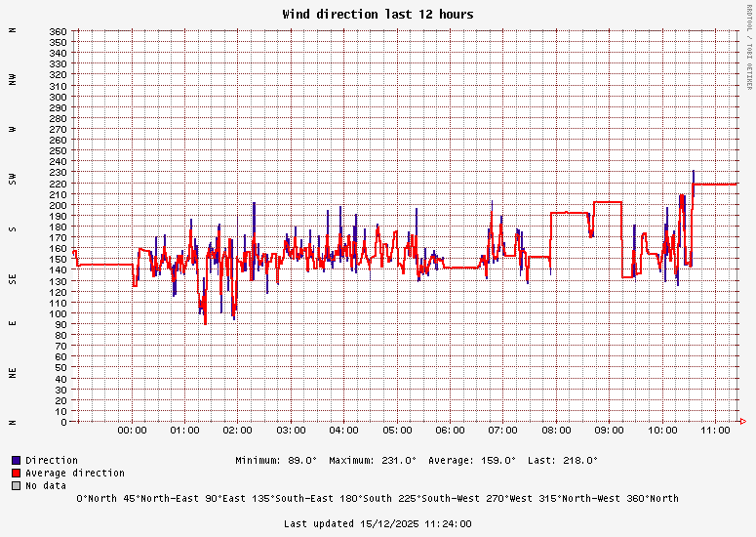Click the red arrow at x-axis end
756x537 pixels.
(743, 422)
